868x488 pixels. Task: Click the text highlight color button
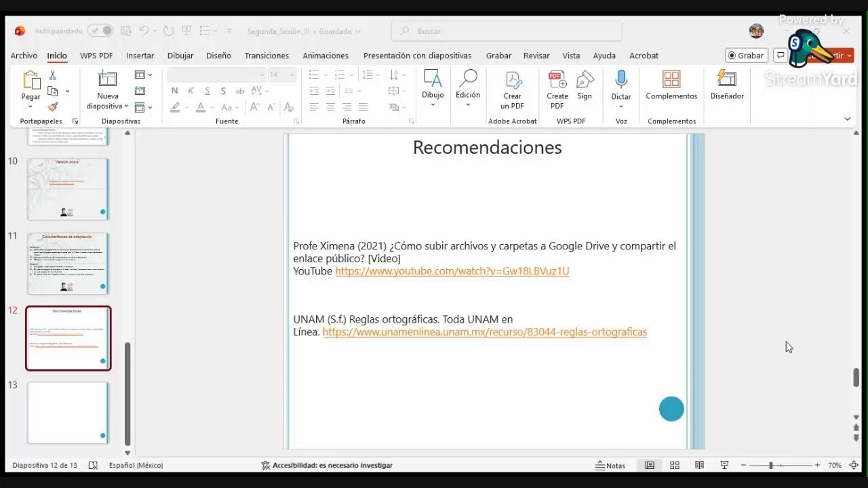pos(175,107)
